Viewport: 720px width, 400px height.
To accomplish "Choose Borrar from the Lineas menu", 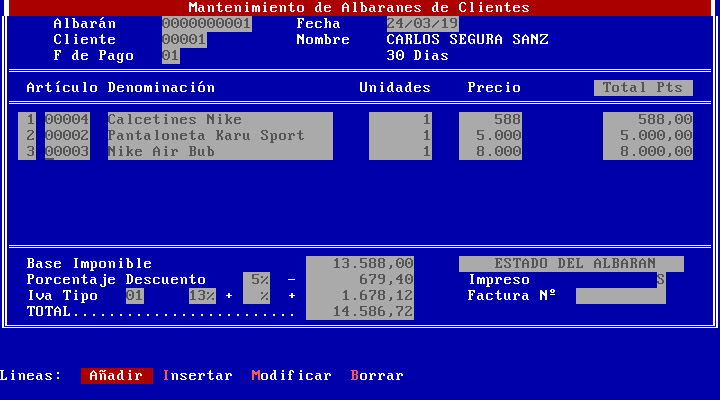I will pos(377,376).
